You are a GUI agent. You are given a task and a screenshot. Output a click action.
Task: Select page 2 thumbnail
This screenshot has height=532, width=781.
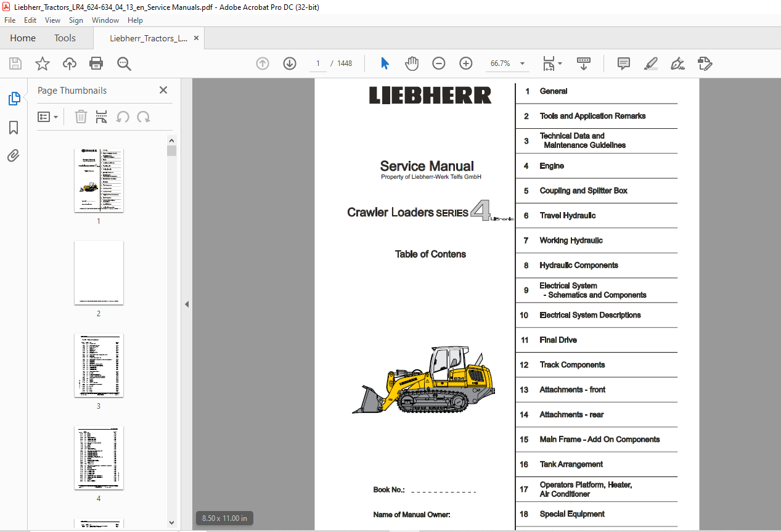pos(99,272)
